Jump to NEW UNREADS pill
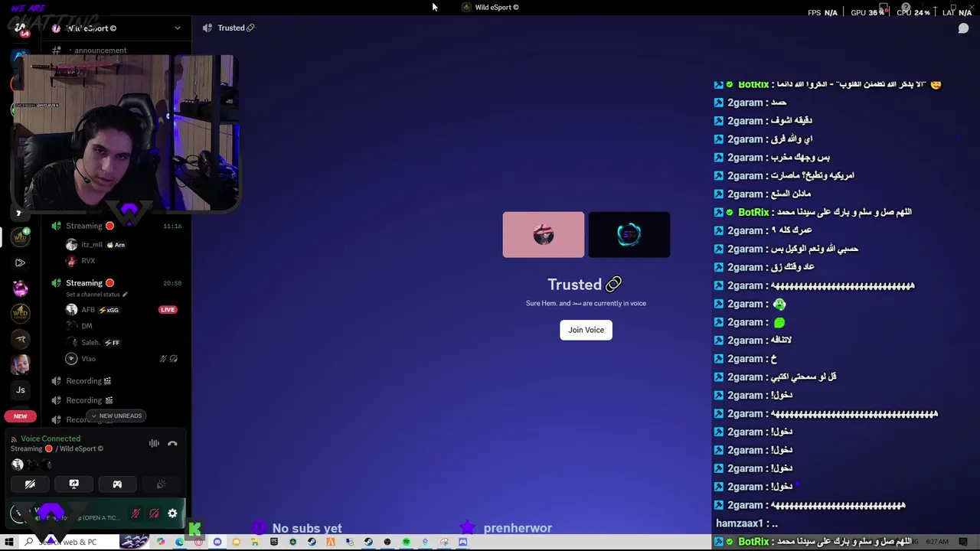This screenshot has width=980, height=551. 116,416
